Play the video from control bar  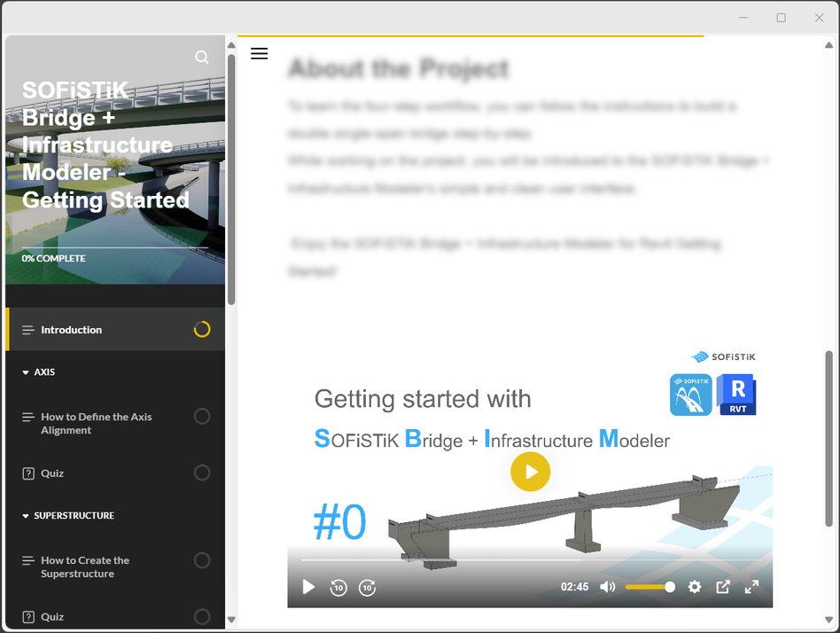point(308,587)
